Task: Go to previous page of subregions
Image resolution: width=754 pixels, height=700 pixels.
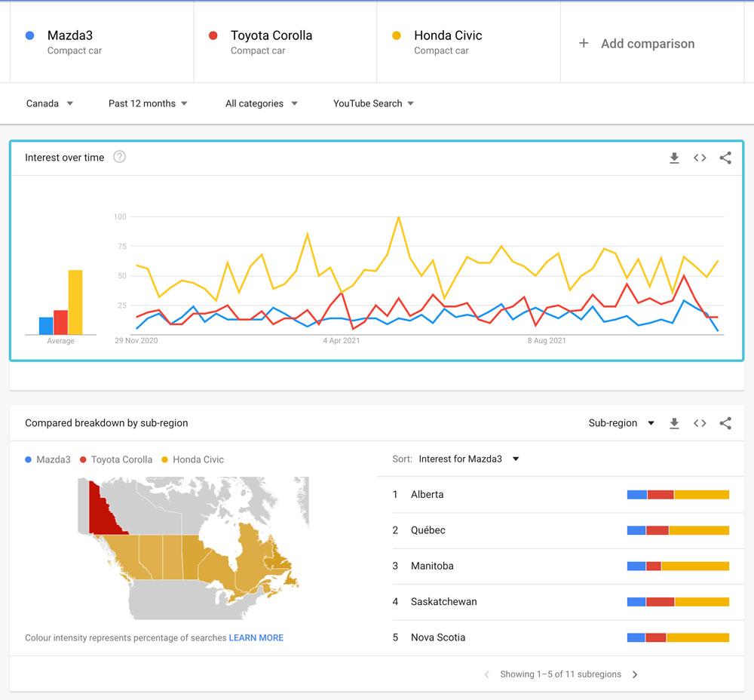Action: pyautogui.click(x=486, y=674)
